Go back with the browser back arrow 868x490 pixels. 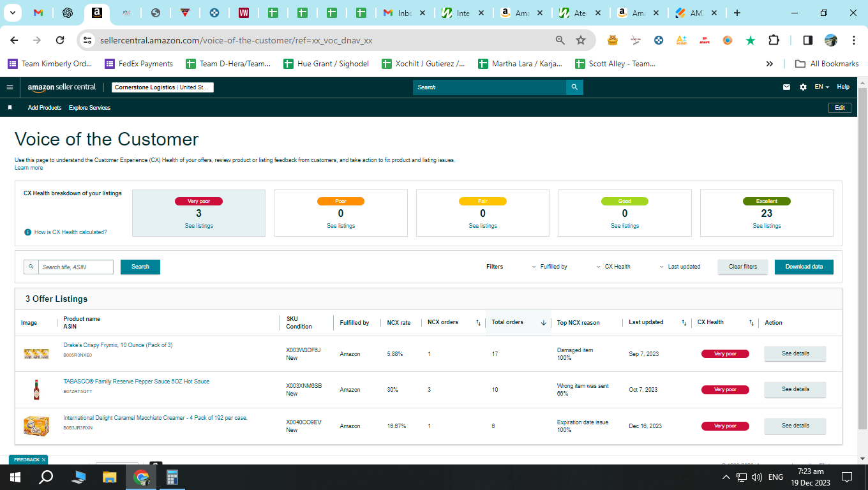[14, 40]
